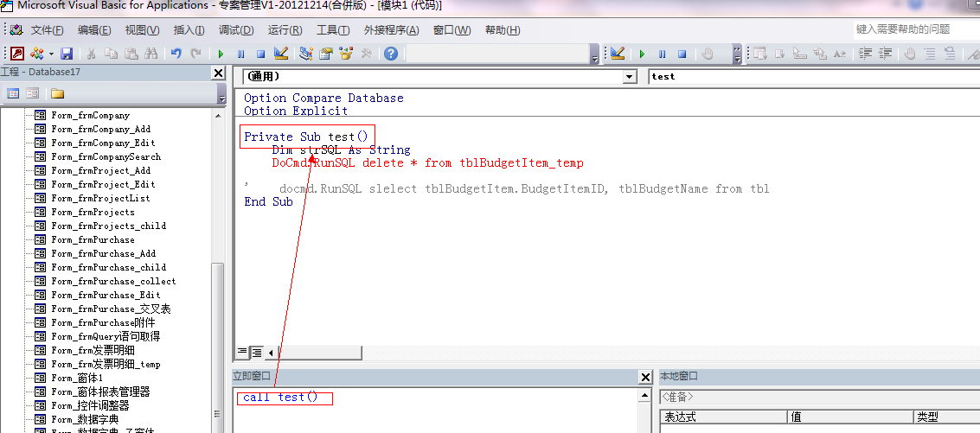Screen dimensions: 980x433
Task: Toggle Design Mode on the Standard toolbar
Action: click(280, 54)
